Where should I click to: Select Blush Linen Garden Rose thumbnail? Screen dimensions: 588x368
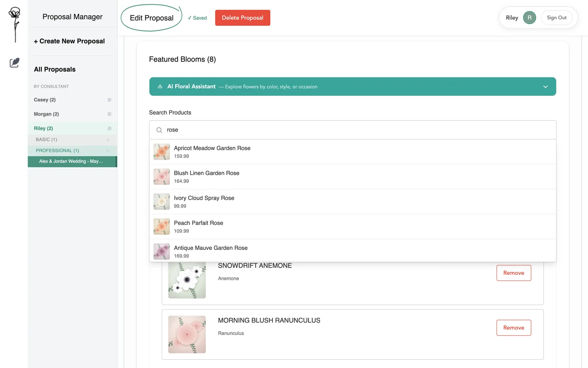(x=162, y=177)
